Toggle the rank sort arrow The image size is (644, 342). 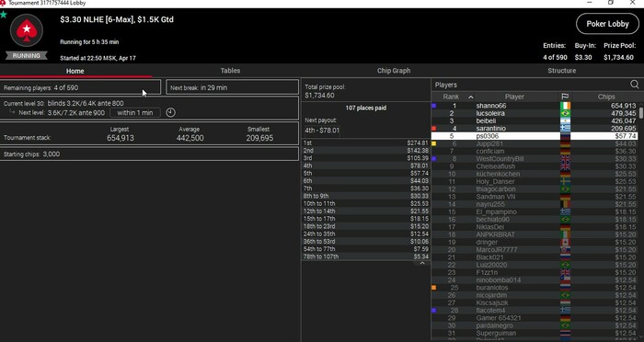(471, 97)
